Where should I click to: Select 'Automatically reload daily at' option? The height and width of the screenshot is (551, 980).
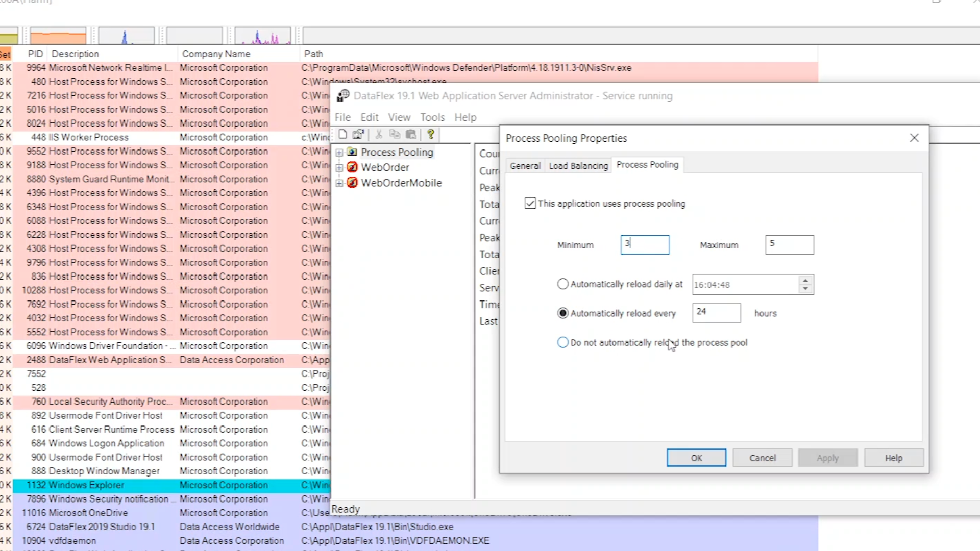click(x=562, y=284)
